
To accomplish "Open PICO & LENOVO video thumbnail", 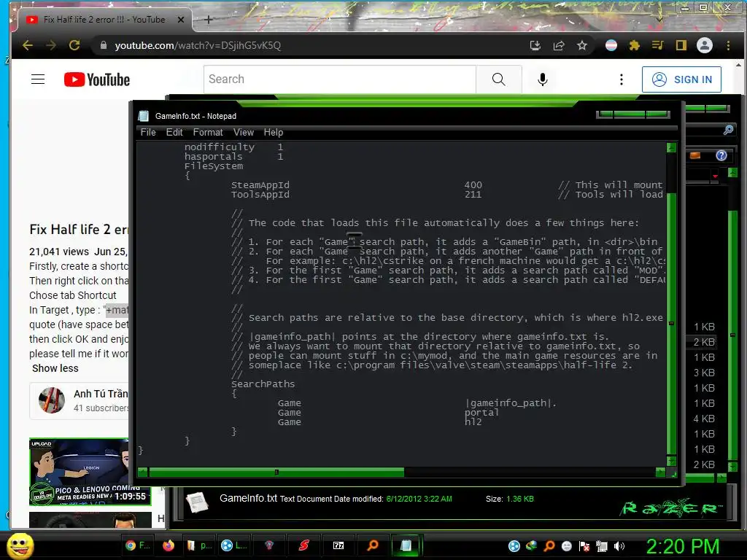I will point(90,472).
